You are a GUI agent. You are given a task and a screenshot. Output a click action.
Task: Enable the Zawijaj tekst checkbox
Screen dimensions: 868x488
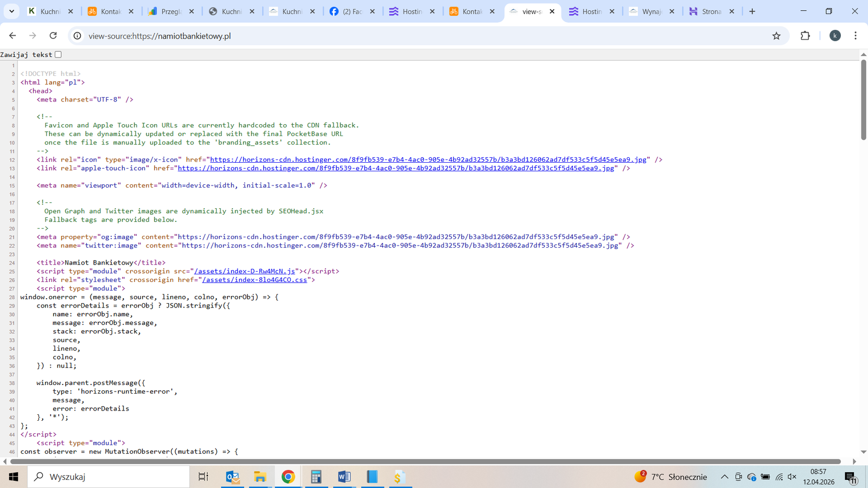[58, 54]
